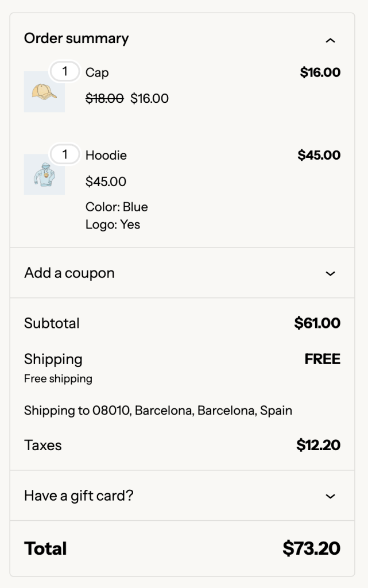Click the chevron next to Have a gift card
Image resolution: width=368 pixels, height=588 pixels.
pyautogui.click(x=330, y=495)
